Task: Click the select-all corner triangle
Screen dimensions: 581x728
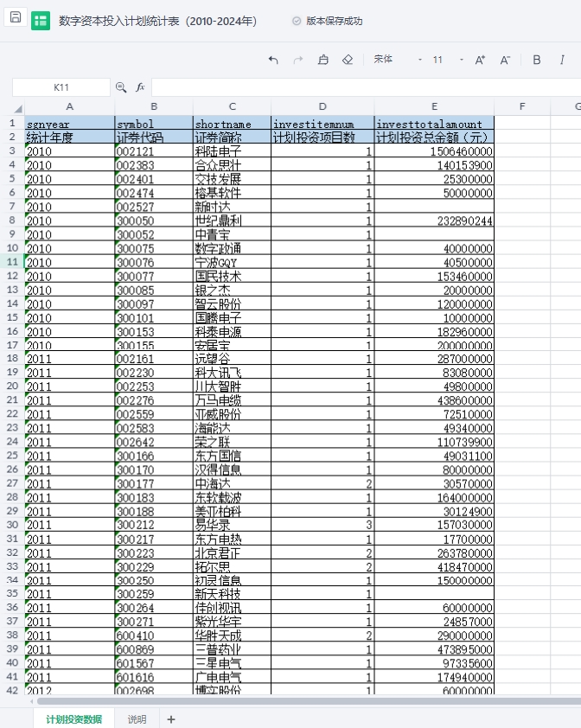Action: click(x=18, y=109)
